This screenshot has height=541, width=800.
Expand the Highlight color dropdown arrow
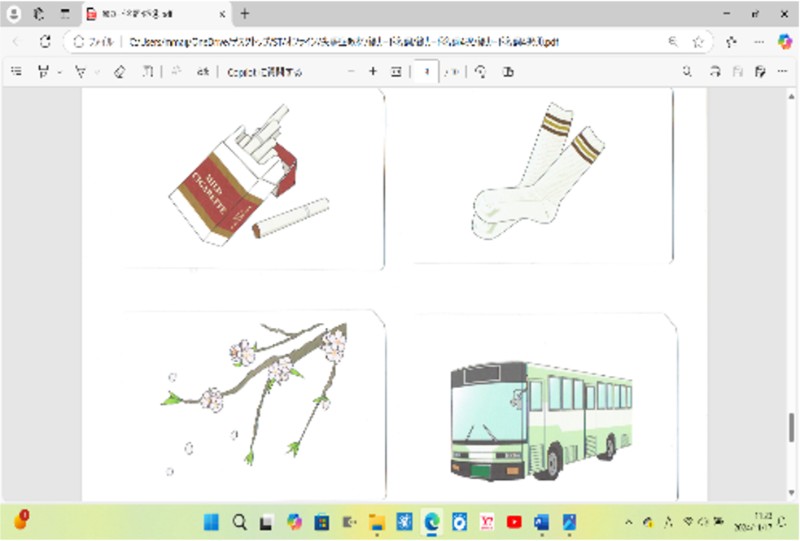pyautogui.click(x=59, y=72)
